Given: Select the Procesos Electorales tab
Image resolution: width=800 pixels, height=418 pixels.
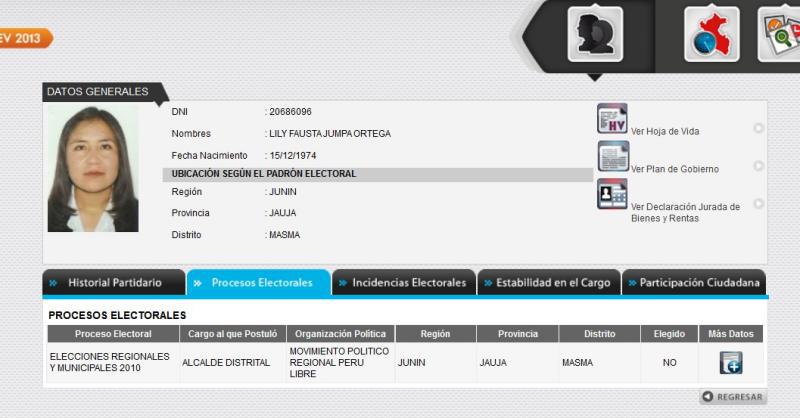Looking at the screenshot, I should pos(259,282).
